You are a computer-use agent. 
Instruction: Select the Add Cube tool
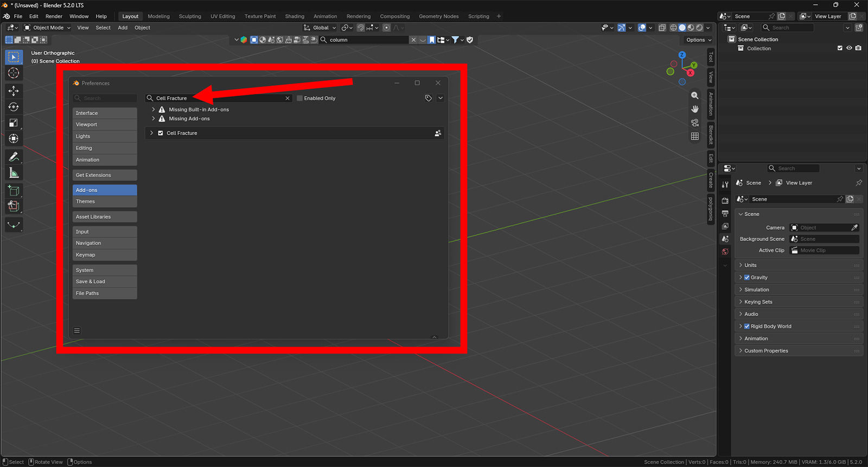coord(14,191)
